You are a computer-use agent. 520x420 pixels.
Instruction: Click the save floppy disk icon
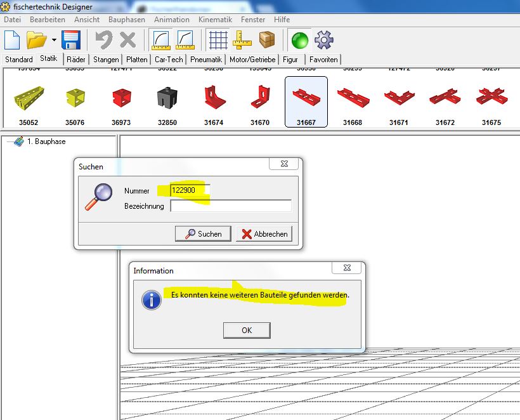[x=70, y=40]
